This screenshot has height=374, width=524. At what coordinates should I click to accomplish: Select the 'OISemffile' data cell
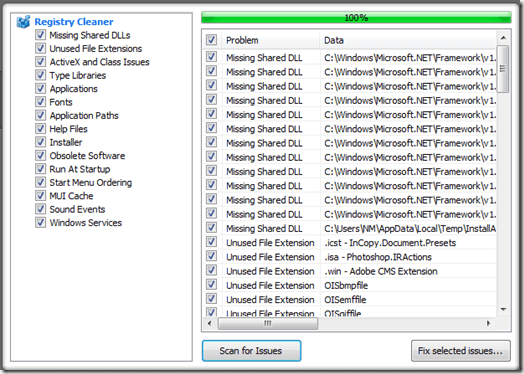345,299
